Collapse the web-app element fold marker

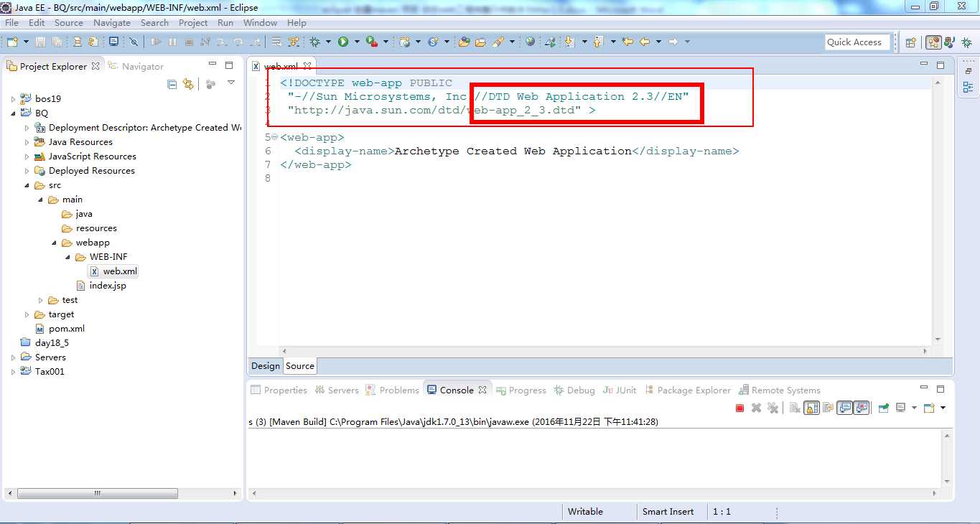coord(275,137)
